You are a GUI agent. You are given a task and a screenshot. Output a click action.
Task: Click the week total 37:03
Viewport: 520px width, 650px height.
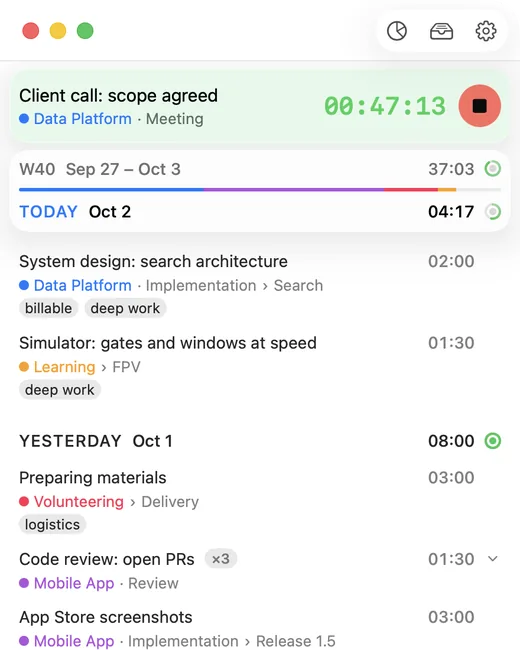point(451,169)
